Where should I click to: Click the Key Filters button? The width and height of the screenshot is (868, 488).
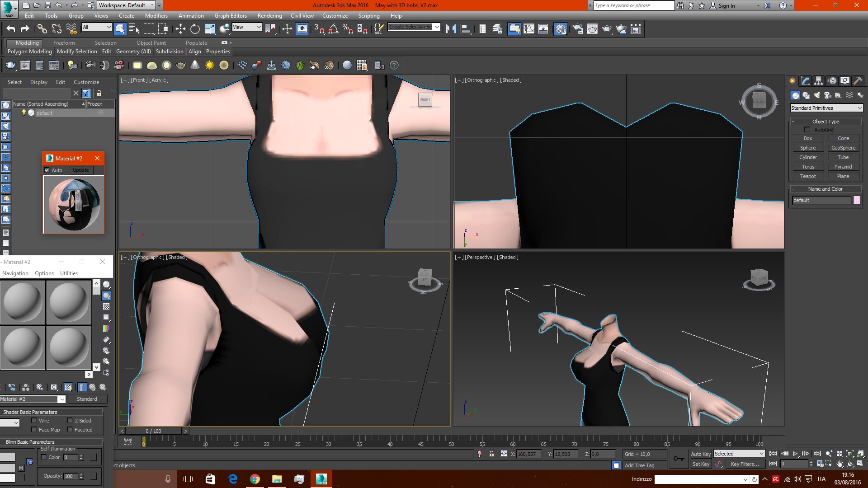tap(745, 464)
